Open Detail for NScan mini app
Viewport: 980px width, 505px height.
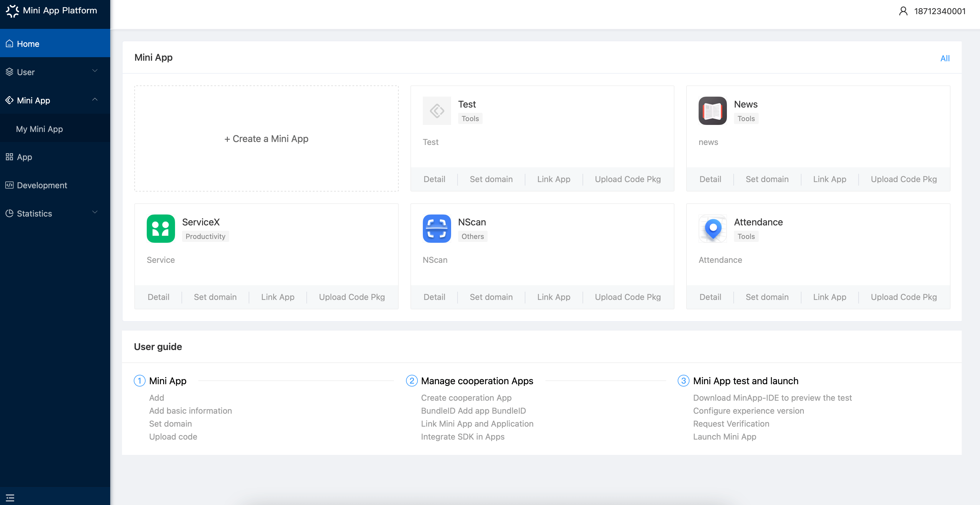point(434,297)
